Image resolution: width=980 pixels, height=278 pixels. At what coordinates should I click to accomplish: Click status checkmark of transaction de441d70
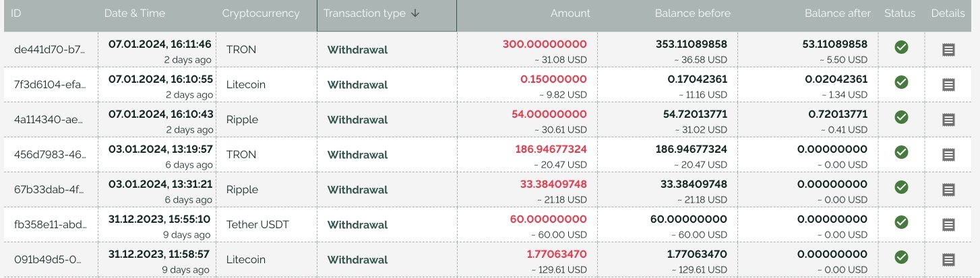tap(901, 47)
